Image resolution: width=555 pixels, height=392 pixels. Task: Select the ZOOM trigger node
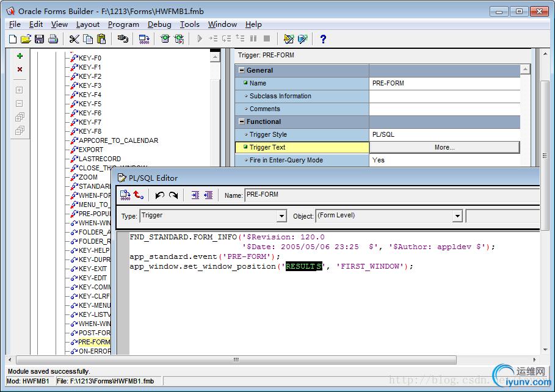[x=88, y=177]
